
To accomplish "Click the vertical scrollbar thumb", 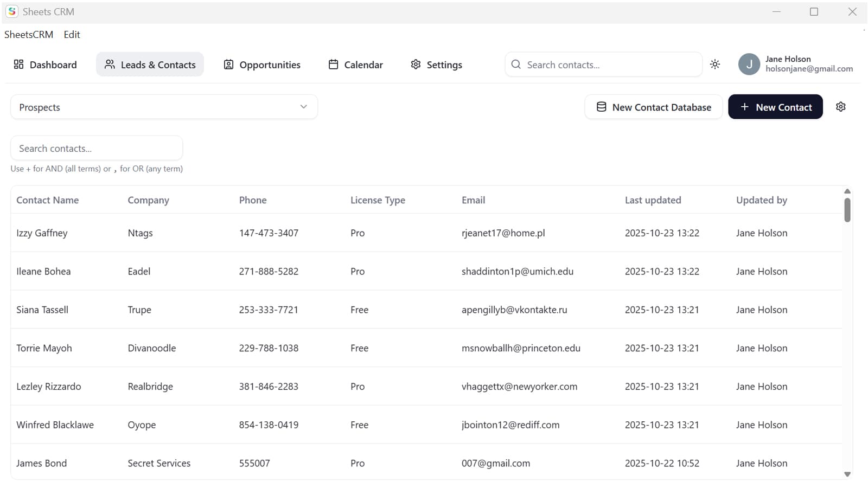I will pos(847,210).
